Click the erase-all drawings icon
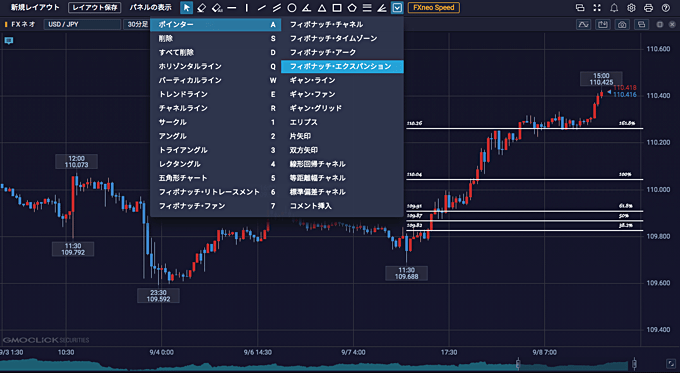680x373 pixels. (217, 8)
